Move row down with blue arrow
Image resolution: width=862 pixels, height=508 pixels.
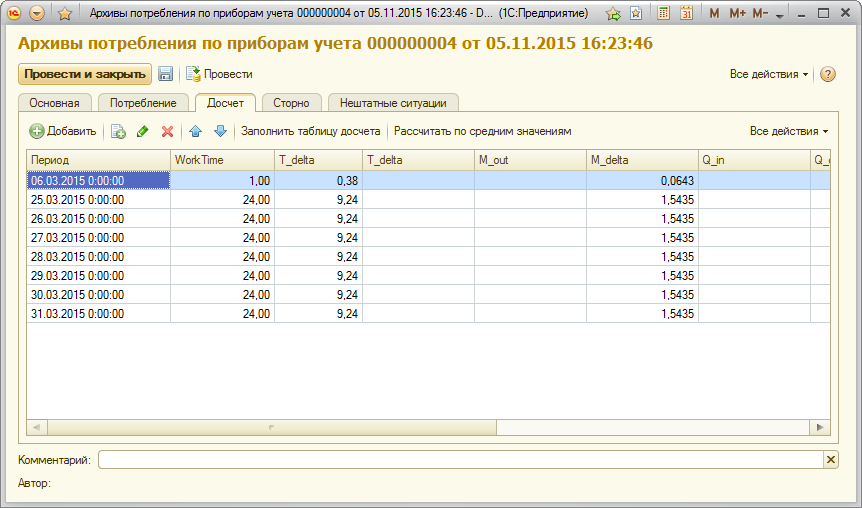click(x=220, y=131)
